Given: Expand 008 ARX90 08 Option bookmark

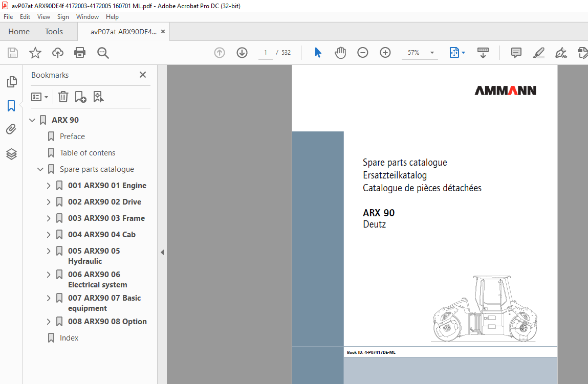Looking at the screenshot, I should point(49,322).
